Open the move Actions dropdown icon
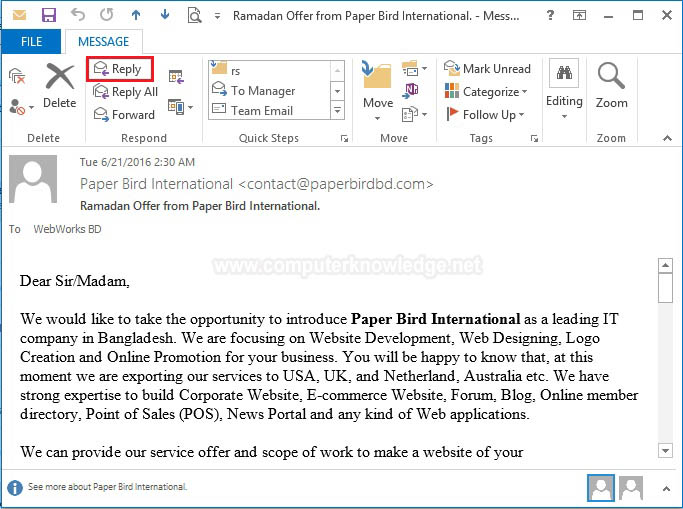 (x=414, y=114)
